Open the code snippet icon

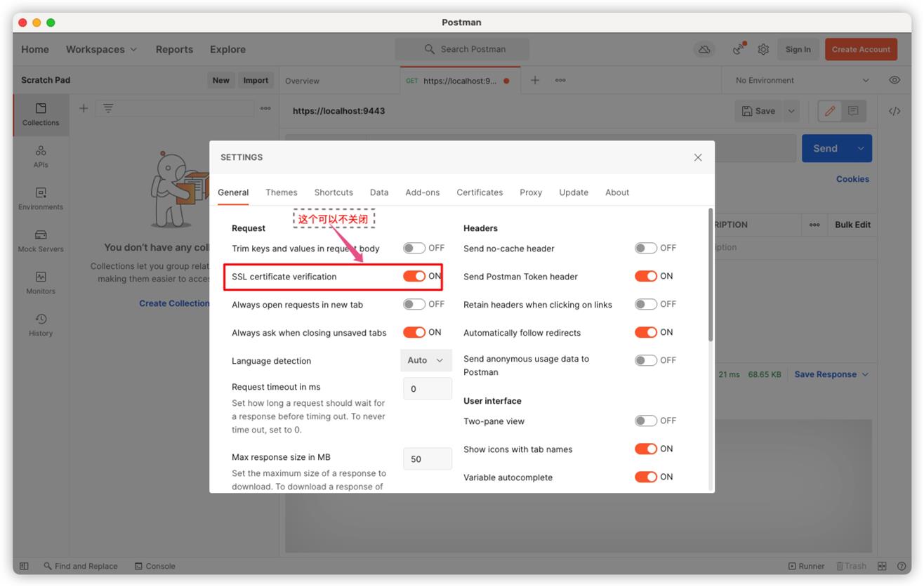895,111
